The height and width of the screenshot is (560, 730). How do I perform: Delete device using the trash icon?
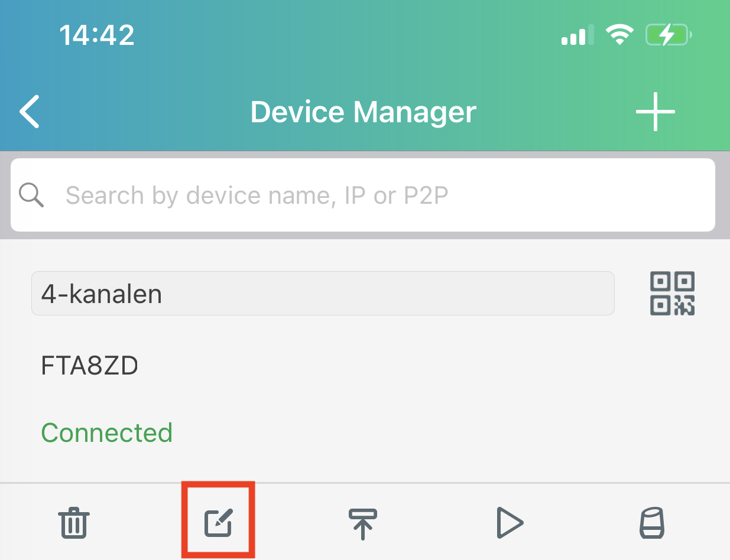click(73, 523)
